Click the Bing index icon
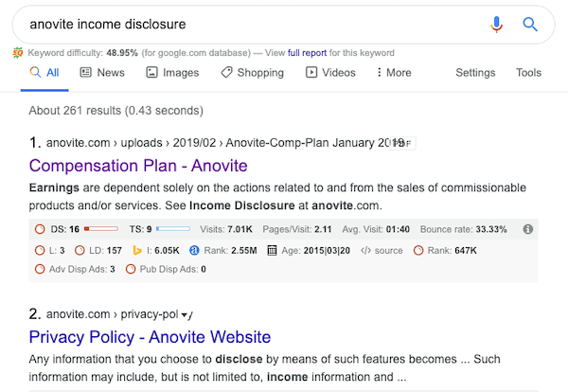 (x=137, y=250)
